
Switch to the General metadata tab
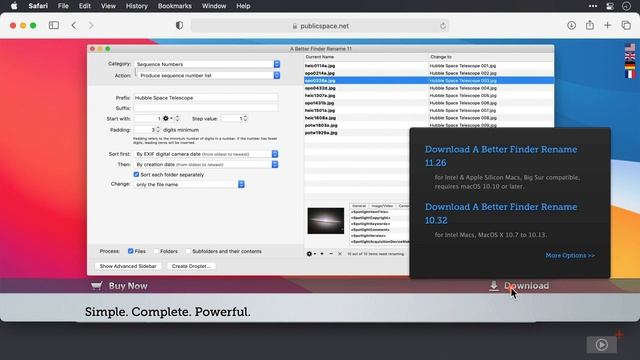pyautogui.click(x=359, y=206)
